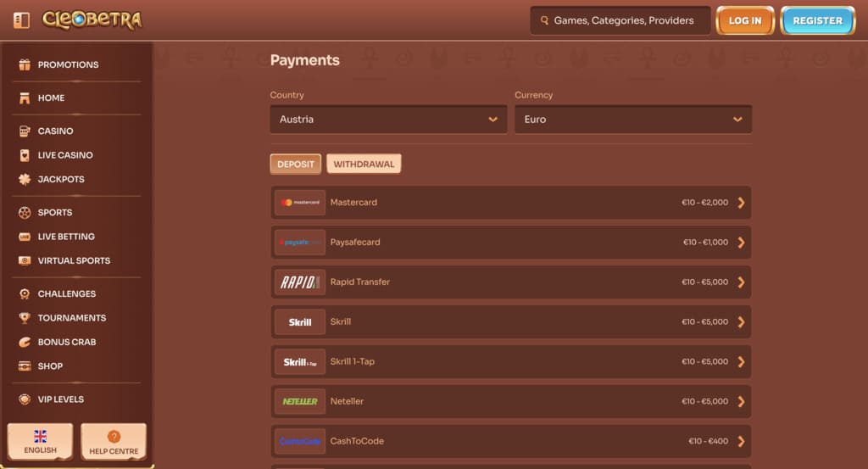This screenshot has width=868, height=469.
Task: Open Challenges menu item
Action: coord(66,294)
